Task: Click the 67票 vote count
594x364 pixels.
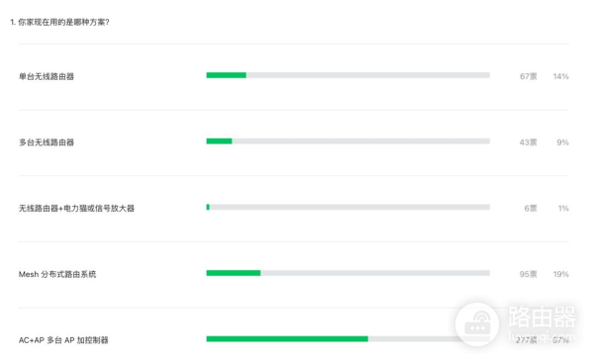Action: 528,76
